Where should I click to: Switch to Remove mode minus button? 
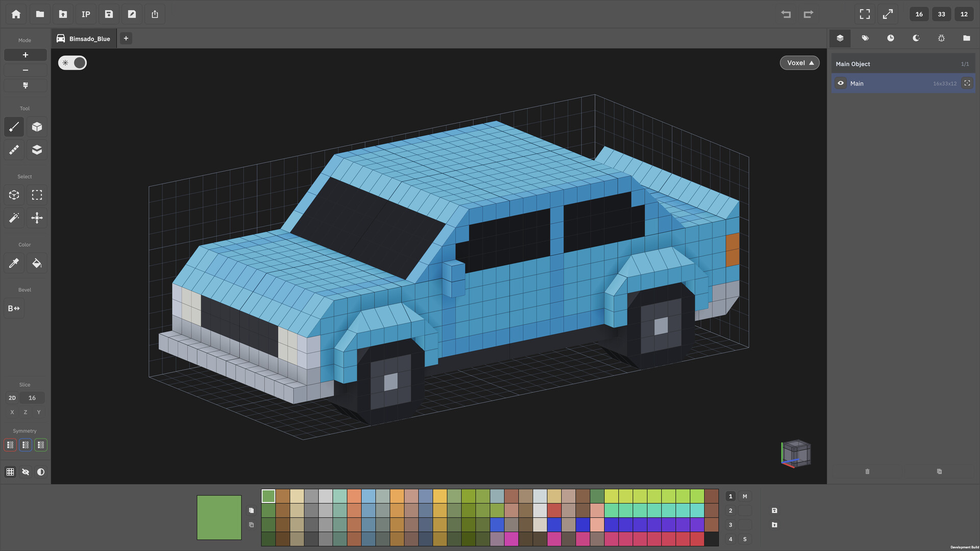coord(26,70)
